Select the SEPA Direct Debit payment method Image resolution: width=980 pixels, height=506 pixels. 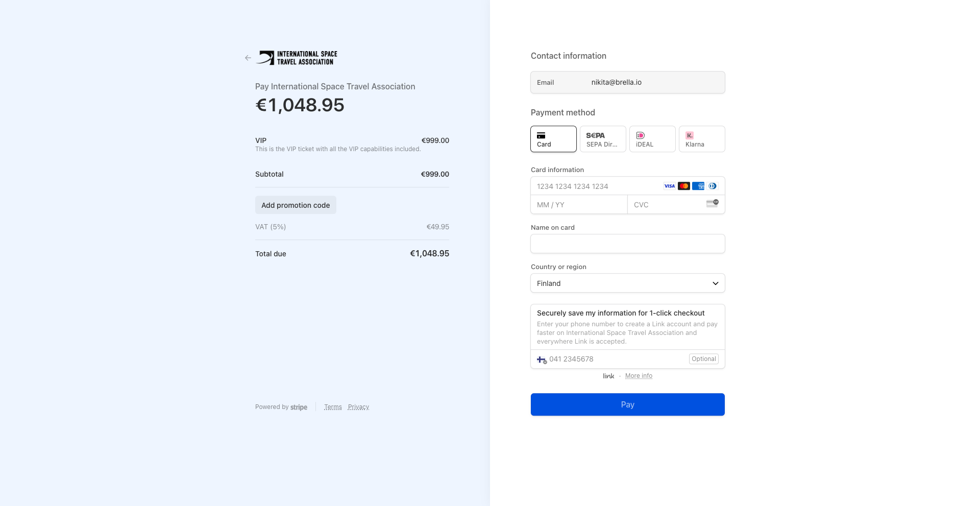603,139
